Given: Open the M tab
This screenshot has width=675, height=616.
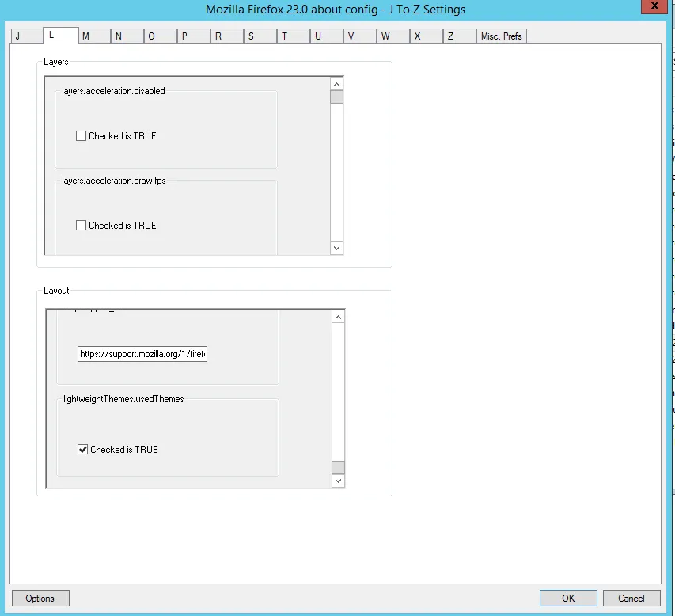Looking at the screenshot, I should 85,36.
